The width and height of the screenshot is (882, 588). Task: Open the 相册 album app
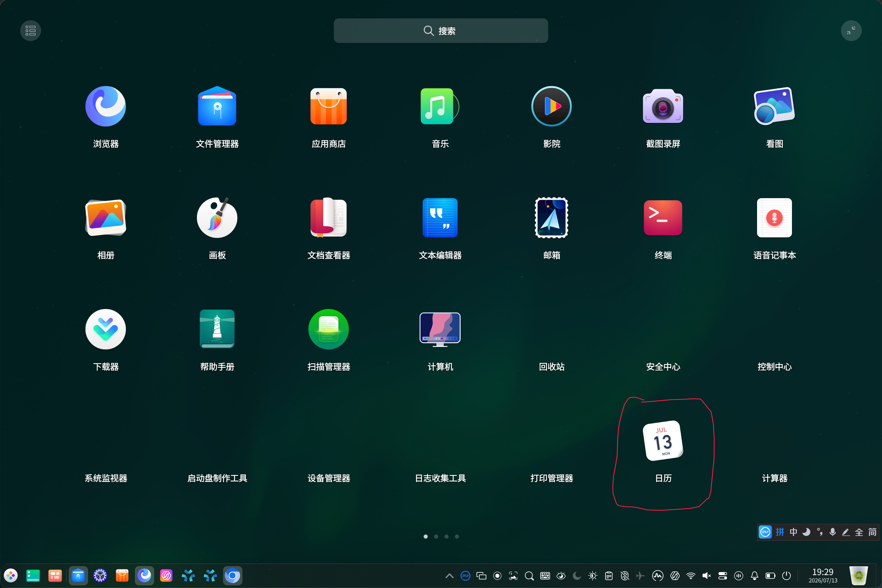point(106,218)
